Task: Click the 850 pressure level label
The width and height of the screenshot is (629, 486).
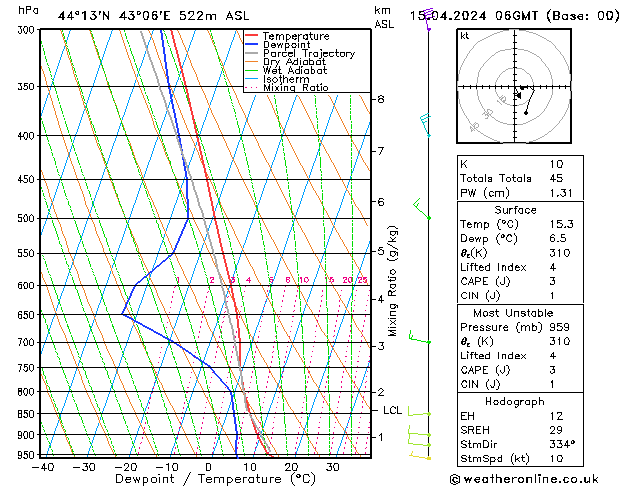Action: 28,414
